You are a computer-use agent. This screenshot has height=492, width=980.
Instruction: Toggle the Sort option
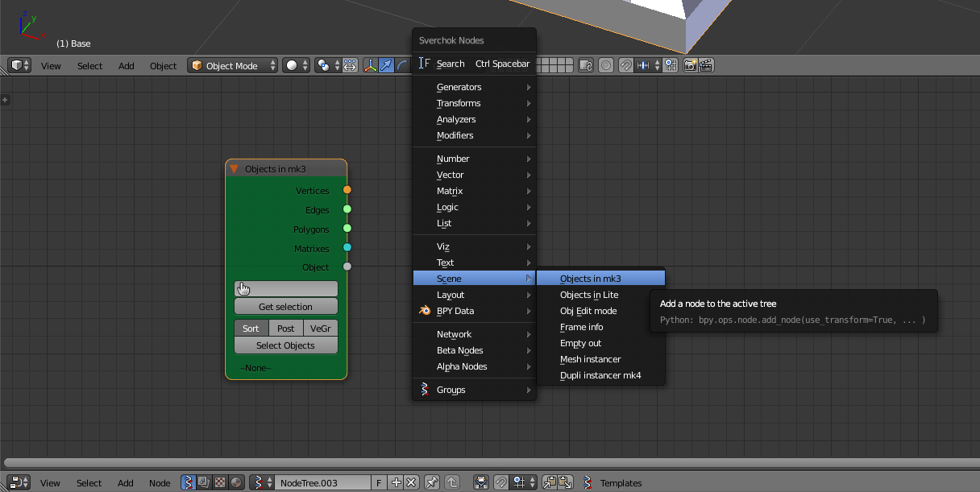click(x=251, y=329)
